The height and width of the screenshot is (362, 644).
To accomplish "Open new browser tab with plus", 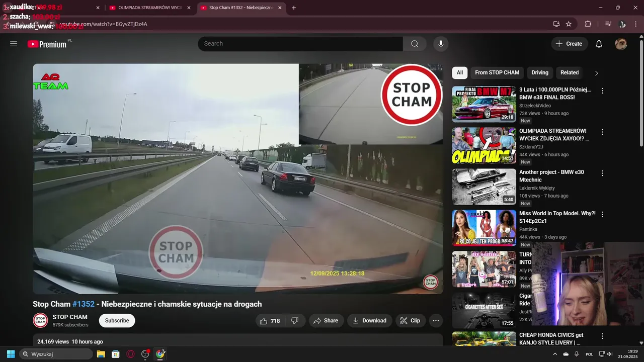I will pos(294,8).
